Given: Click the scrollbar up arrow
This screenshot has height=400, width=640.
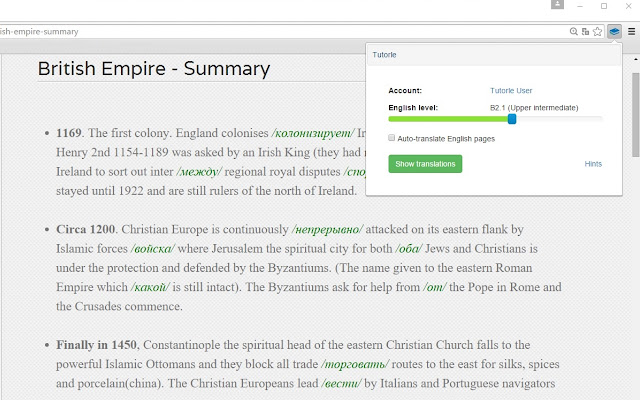Looking at the screenshot, I should point(636,60).
